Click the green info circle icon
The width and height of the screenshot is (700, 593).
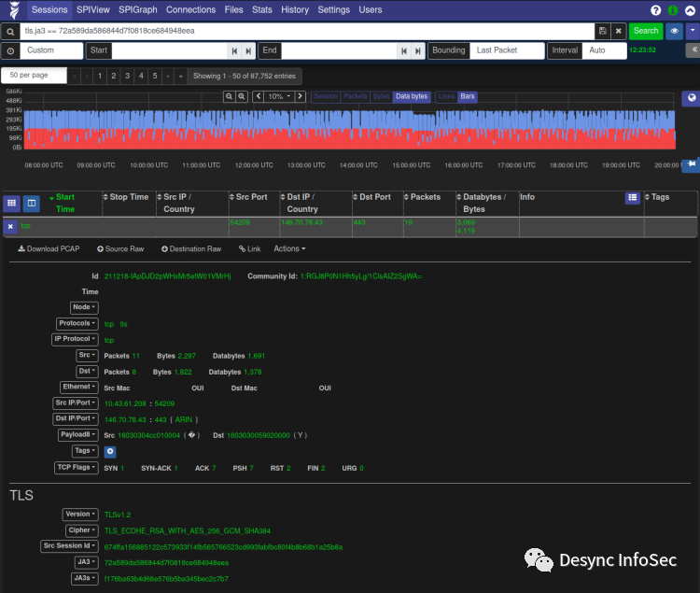(673, 10)
